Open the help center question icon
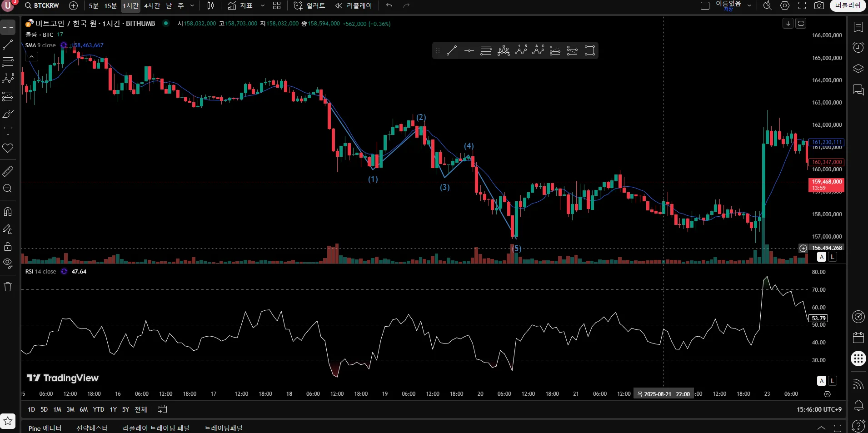 (x=858, y=426)
